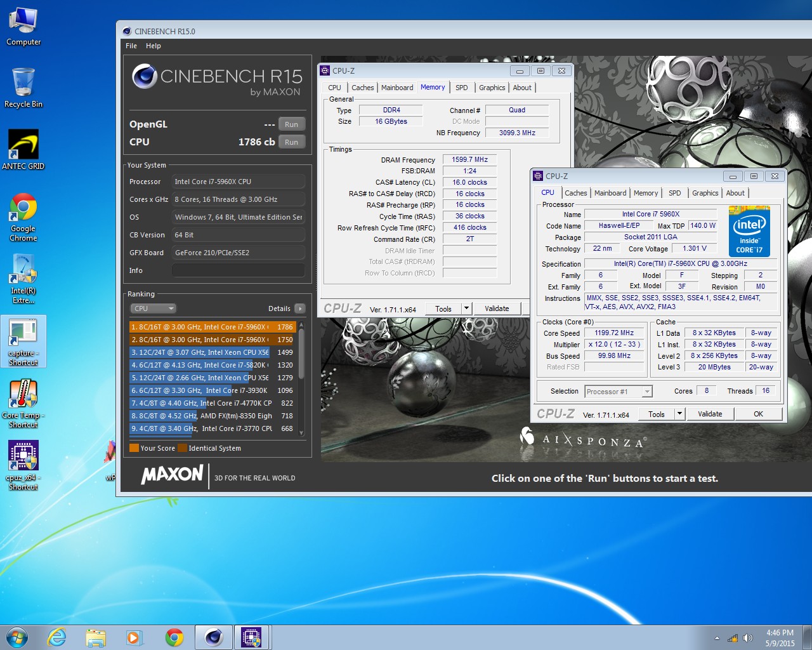Select Intel(R) Extreme utility desktop icon

coord(23,279)
